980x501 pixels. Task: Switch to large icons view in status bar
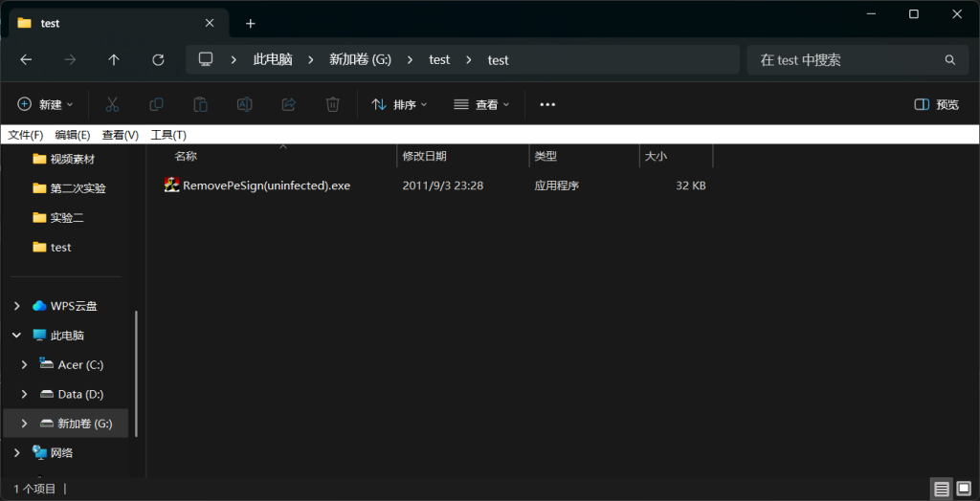965,489
